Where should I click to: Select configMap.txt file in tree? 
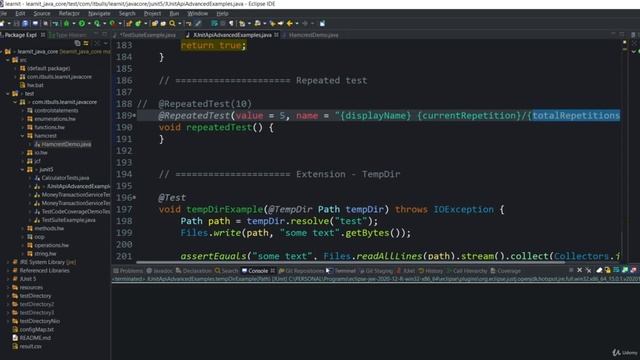pyautogui.click(x=36, y=329)
